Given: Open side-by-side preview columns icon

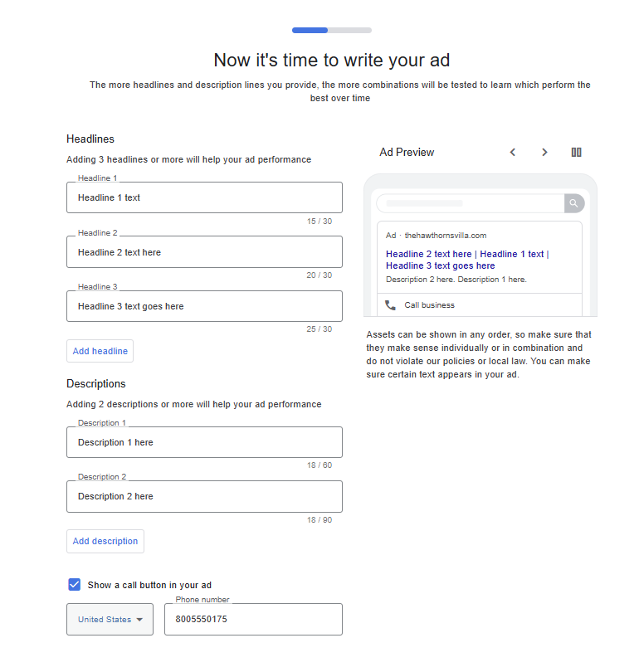Looking at the screenshot, I should tap(577, 152).
